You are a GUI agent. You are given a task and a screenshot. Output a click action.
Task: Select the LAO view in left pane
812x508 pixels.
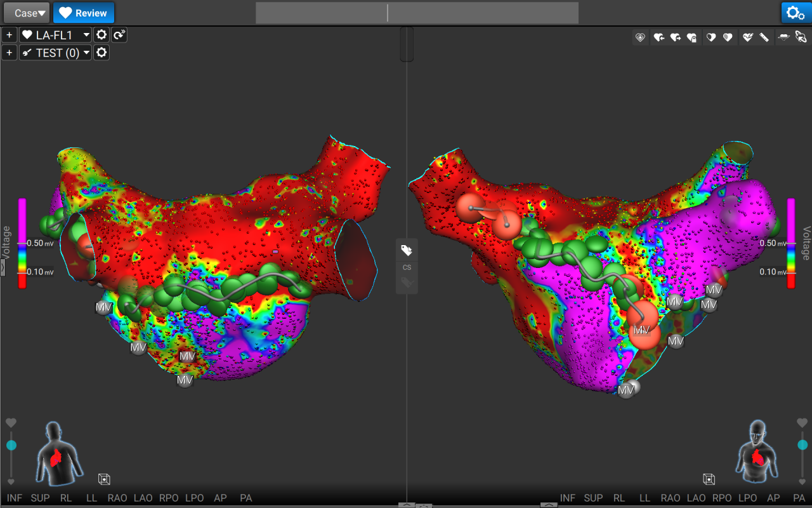pos(143,498)
